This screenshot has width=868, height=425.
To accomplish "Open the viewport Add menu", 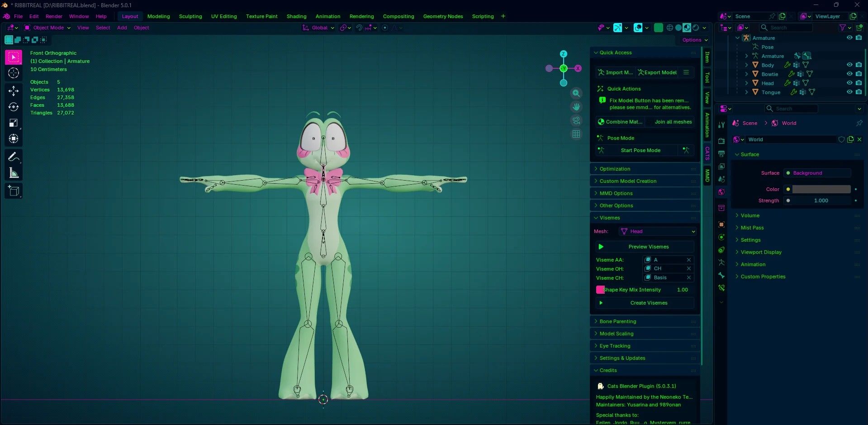I will (x=122, y=28).
